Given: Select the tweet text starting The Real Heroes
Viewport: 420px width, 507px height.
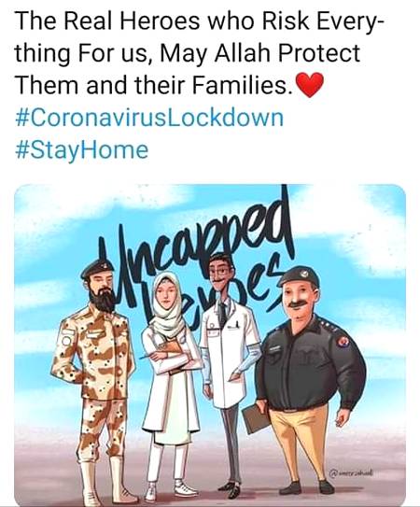Looking at the screenshot, I should click(x=200, y=52).
